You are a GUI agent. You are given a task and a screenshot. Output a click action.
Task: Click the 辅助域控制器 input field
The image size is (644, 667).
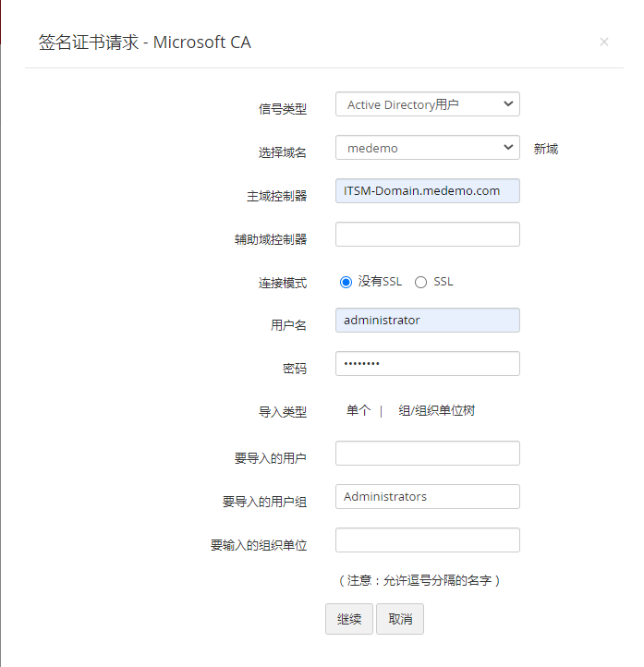click(x=428, y=235)
